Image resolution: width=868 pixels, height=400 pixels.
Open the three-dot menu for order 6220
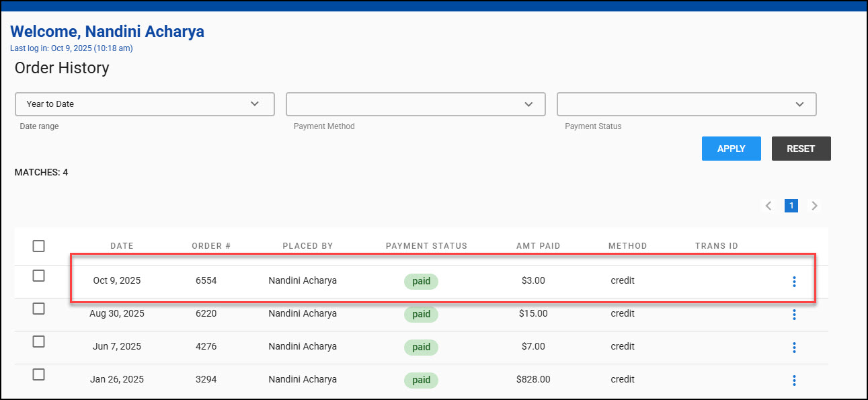pos(794,315)
